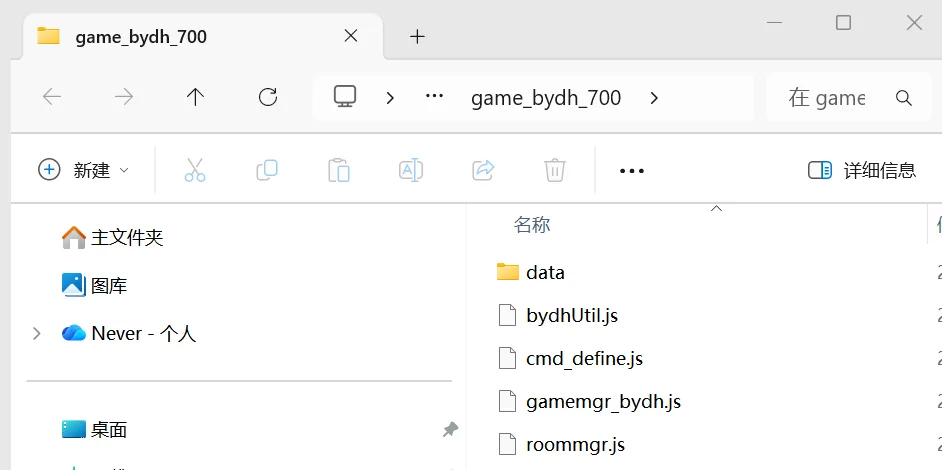Close the game_bydh_700 tab
The width and height of the screenshot is (942, 470).
pos(351,36)
